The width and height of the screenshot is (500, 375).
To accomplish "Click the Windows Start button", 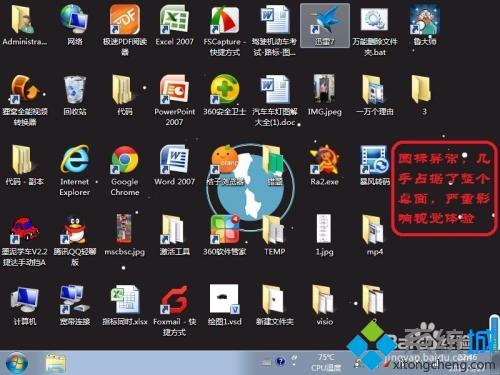I will (x=17, y=363).
